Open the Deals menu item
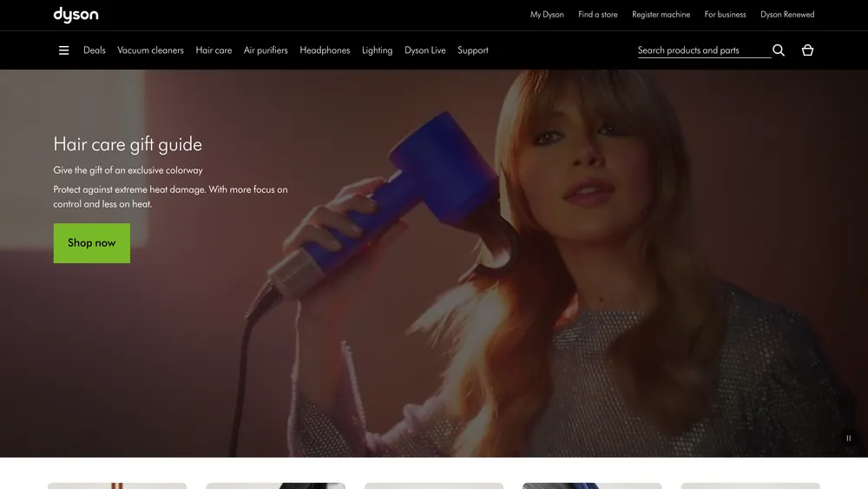This screenshot has height=489, width=868. point(94,50)
